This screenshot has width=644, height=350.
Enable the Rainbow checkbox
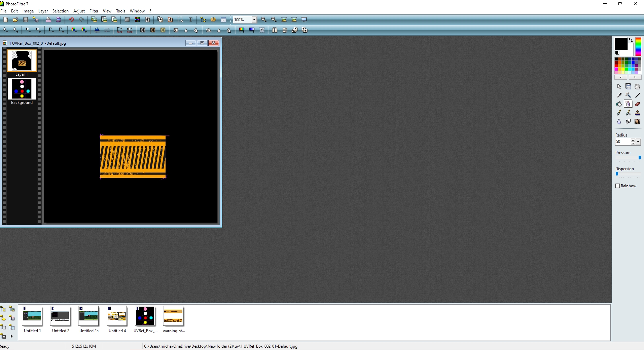point(618,186)
